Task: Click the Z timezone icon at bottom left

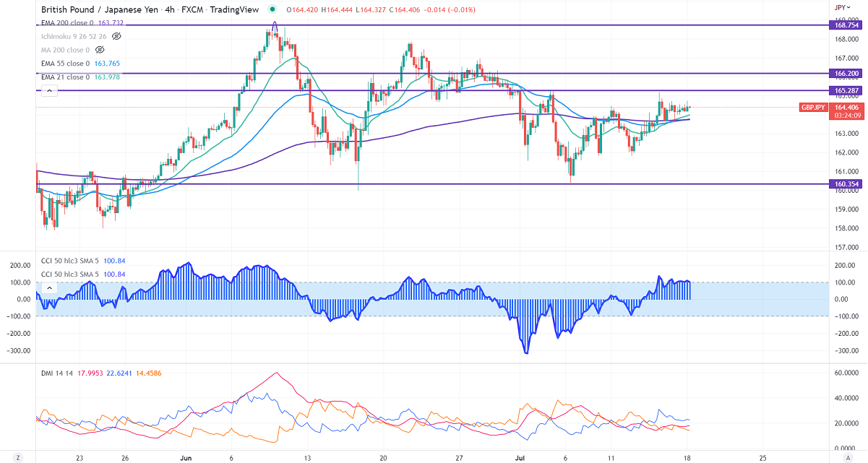Action: pos(19,457)
